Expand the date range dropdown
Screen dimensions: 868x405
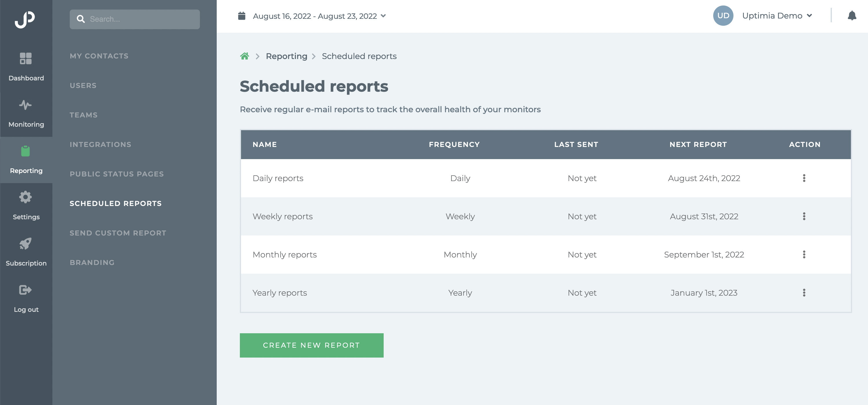[383, 16]
